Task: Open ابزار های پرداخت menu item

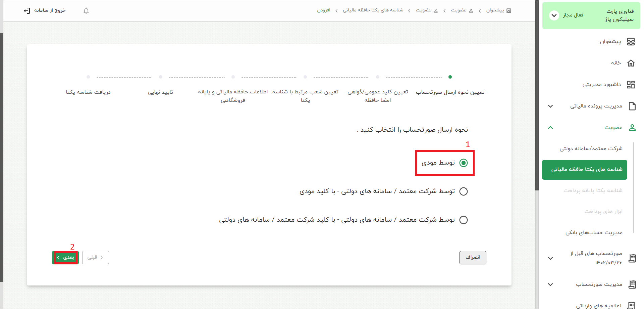Action: [x=603, y=212]
